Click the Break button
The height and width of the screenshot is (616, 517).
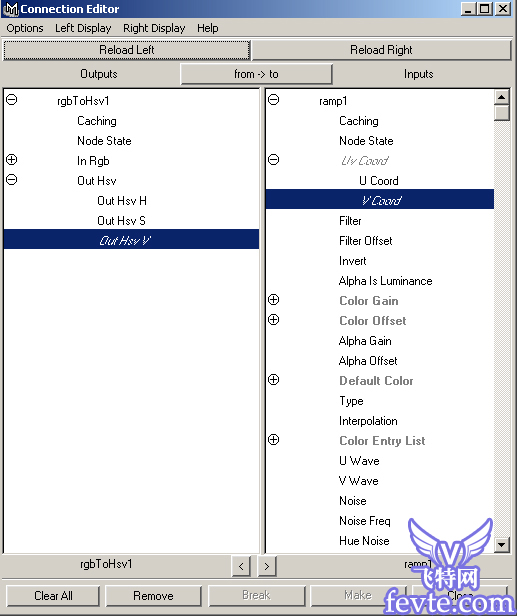pyautogui.click(x=256, y=596)
